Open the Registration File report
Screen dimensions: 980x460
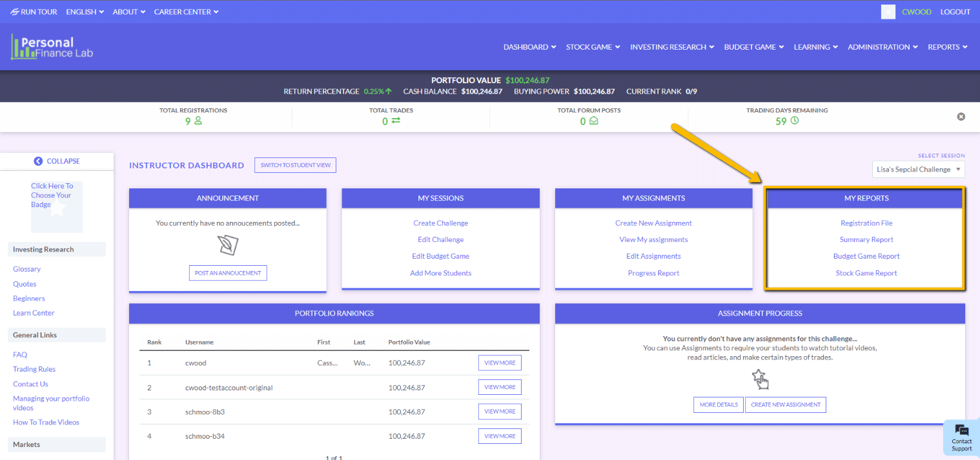(866, 223)
